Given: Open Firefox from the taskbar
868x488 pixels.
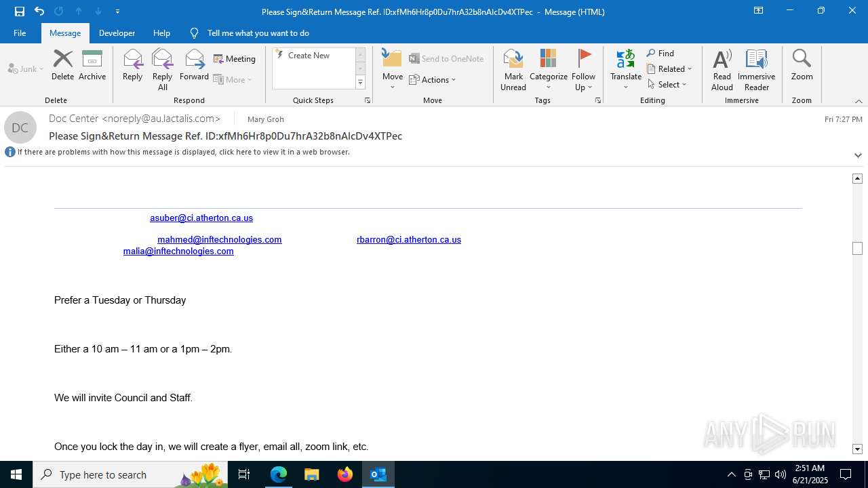Looking at the screenshot, I should [345, 474].
